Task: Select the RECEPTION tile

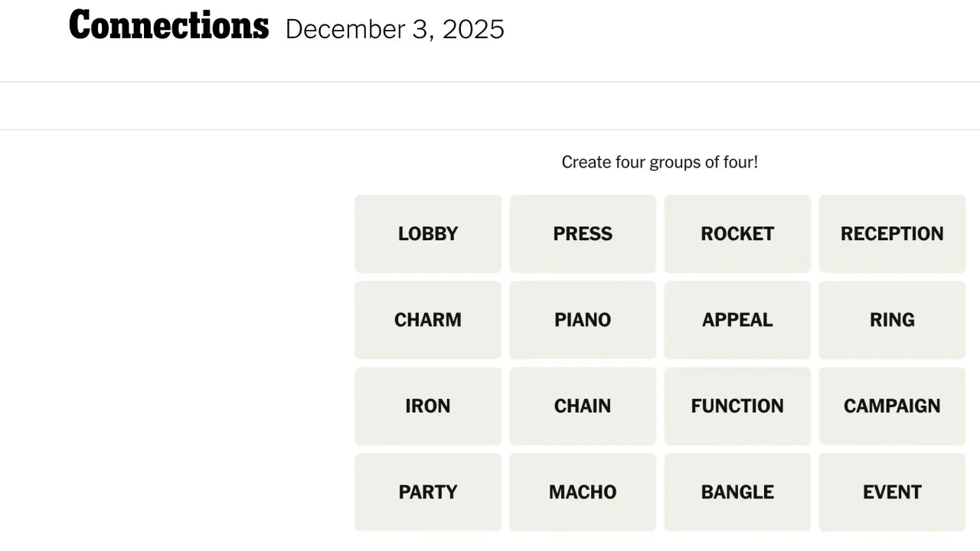Action: [892, 233]
